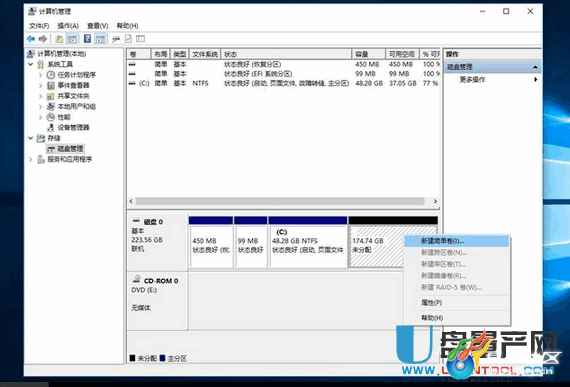Screen dimensions: 570x387
Task: Click the horizontal scrollbar thumb of volume list
Action: (x=280, y=201)
